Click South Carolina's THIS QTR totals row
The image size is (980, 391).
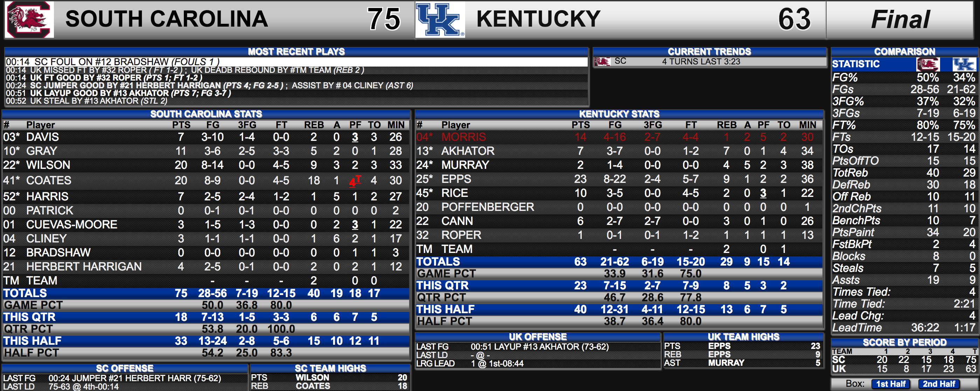pos(206,317)
